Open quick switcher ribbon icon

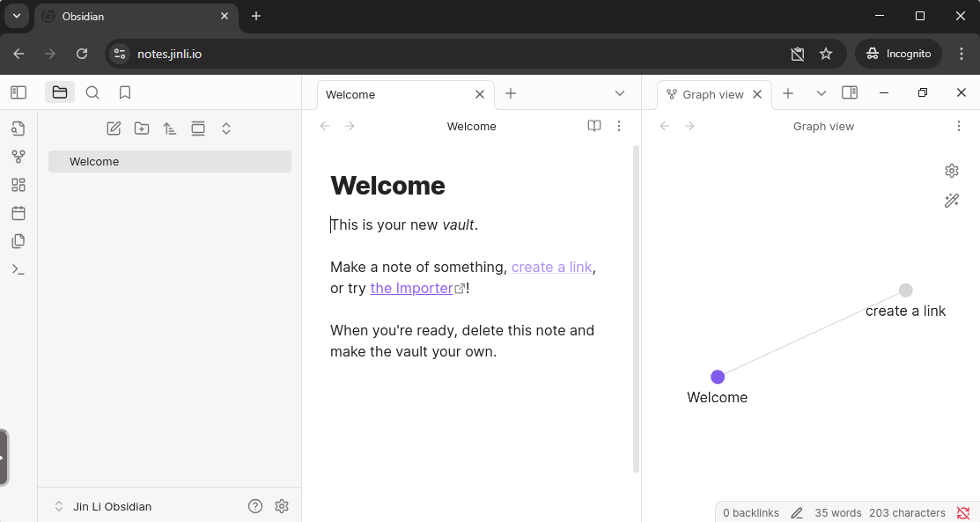(18, 129)
